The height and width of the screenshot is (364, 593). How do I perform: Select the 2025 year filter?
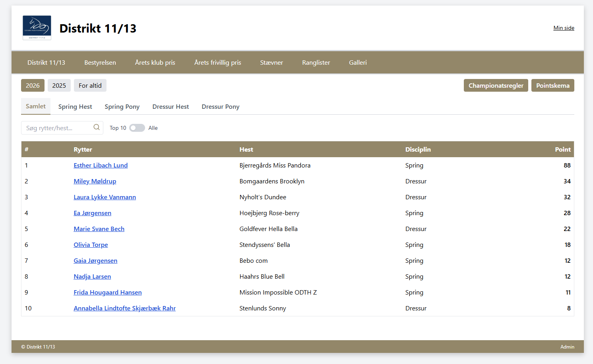(x=59, y=85)
